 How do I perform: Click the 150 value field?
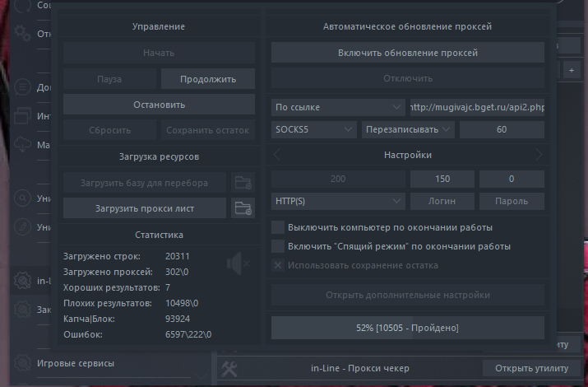click(x=442, y=179)
